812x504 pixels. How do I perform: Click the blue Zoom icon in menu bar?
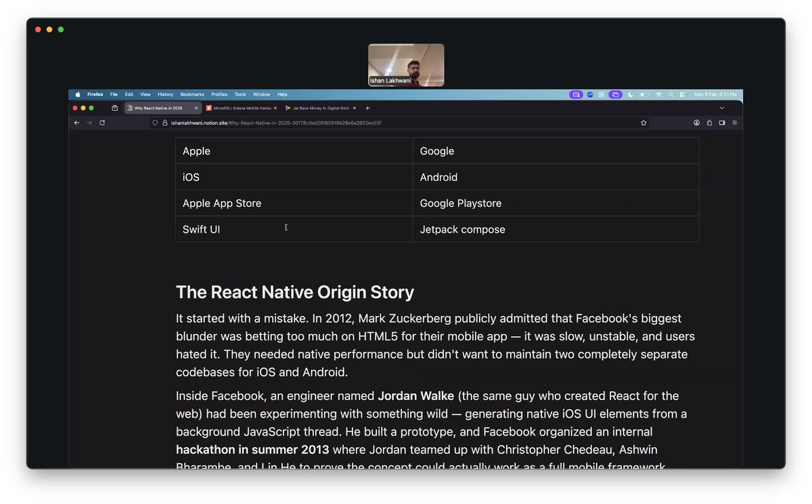pos(590,95)
